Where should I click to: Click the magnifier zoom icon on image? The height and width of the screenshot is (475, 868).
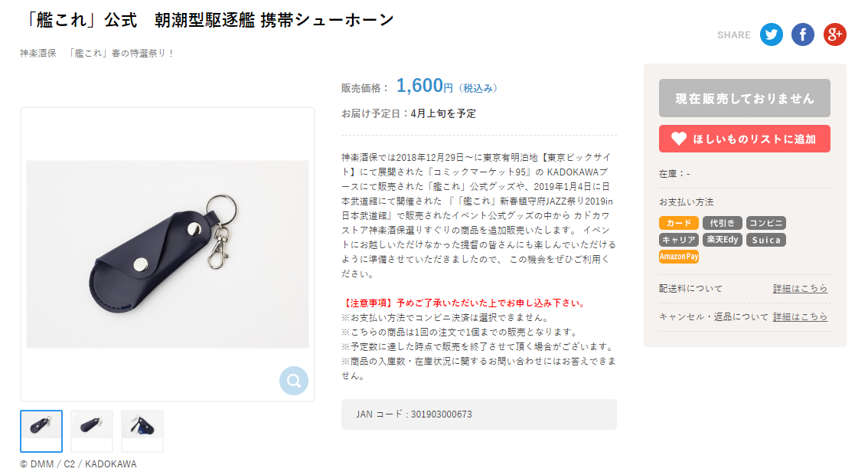tap(293, 381)
